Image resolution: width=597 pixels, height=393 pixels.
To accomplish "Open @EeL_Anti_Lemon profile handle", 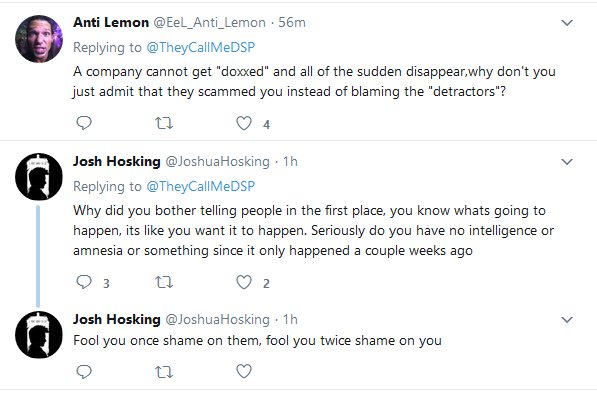I will click(x=209, y=22).
